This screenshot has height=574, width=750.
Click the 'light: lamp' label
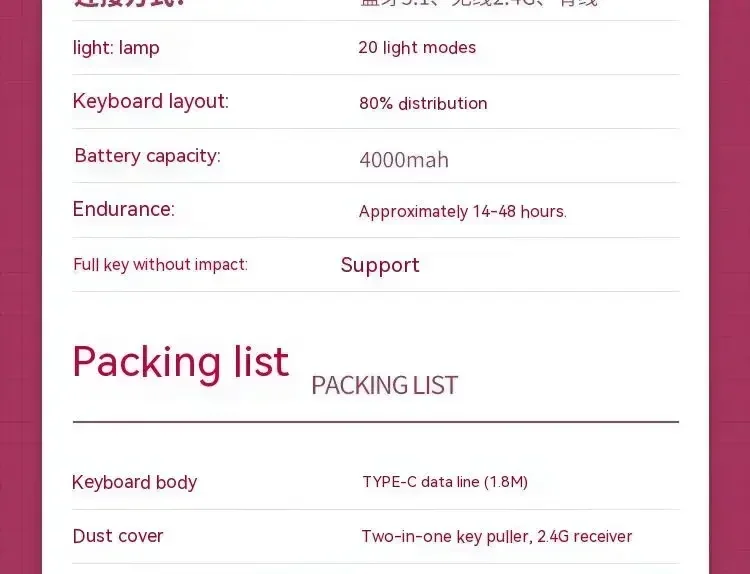point(116,48)
